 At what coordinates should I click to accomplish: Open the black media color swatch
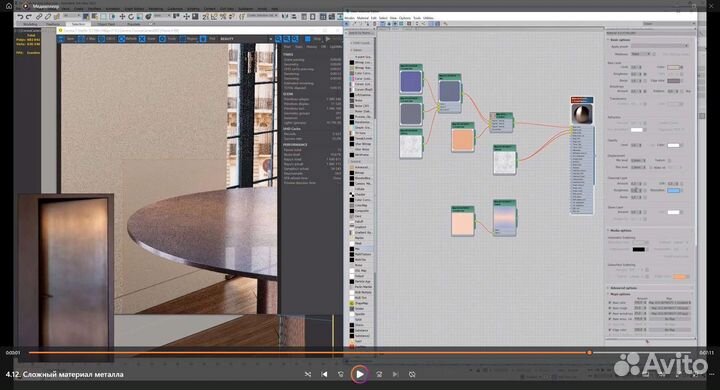tap(638, 249)
